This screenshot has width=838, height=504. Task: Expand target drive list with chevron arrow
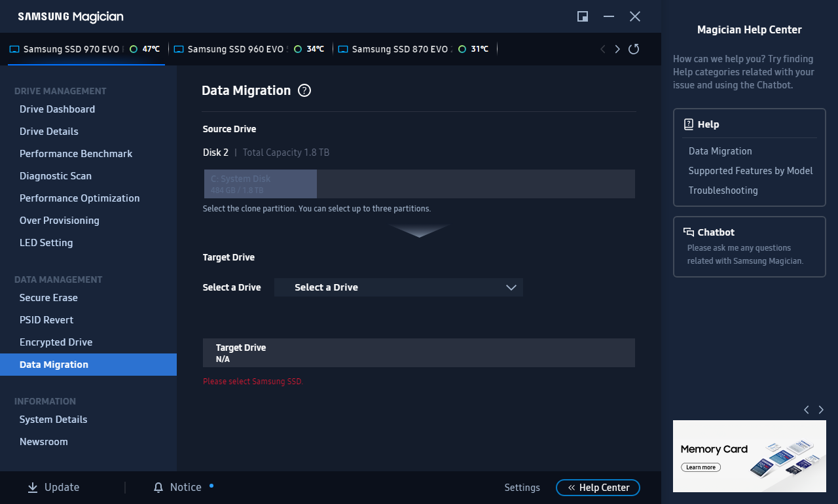click(511, 287)
